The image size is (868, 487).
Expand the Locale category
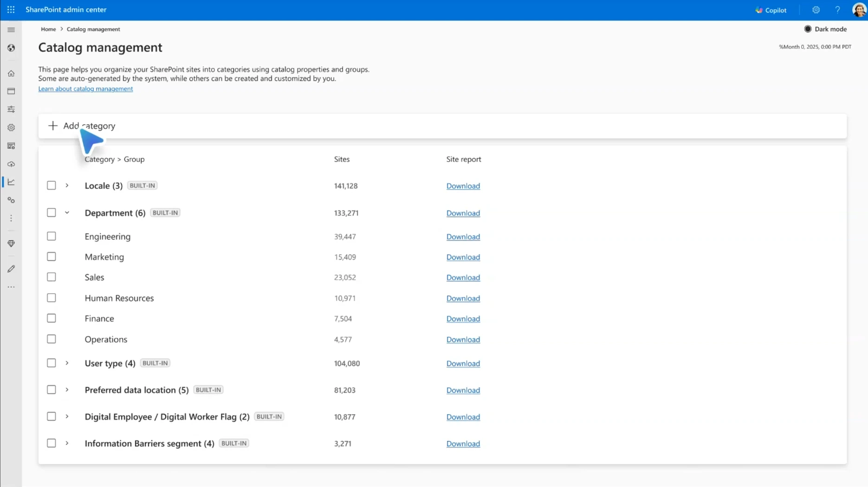[x=67, y=186]
